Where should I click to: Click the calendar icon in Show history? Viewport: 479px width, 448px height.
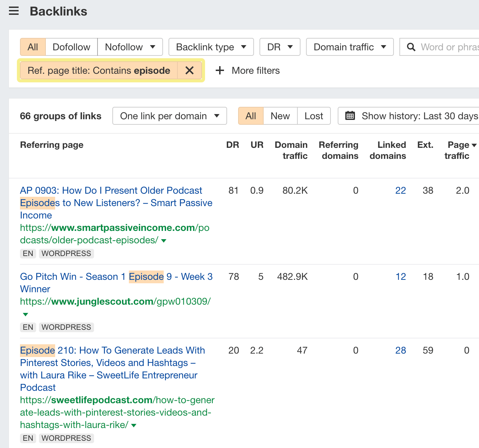pos(350,116)
